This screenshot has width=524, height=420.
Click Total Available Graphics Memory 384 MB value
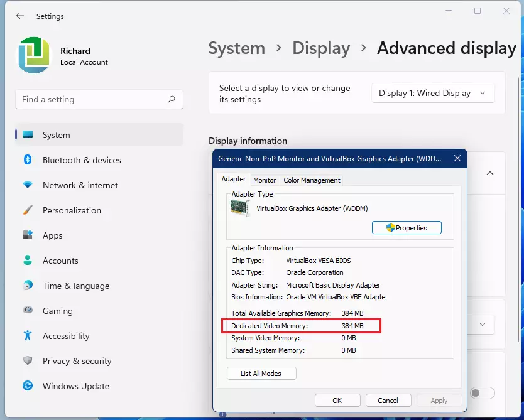[x=352, y=313]
